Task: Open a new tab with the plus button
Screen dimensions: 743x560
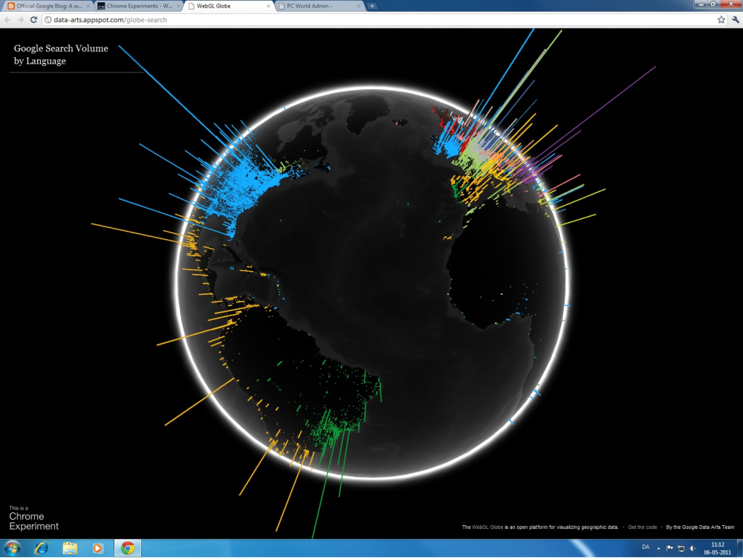Action: 372,6
